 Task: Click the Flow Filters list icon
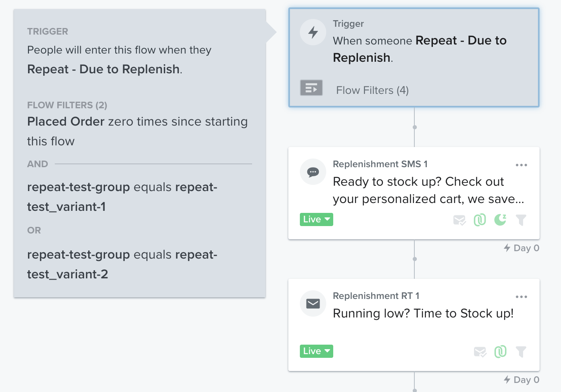311,88
